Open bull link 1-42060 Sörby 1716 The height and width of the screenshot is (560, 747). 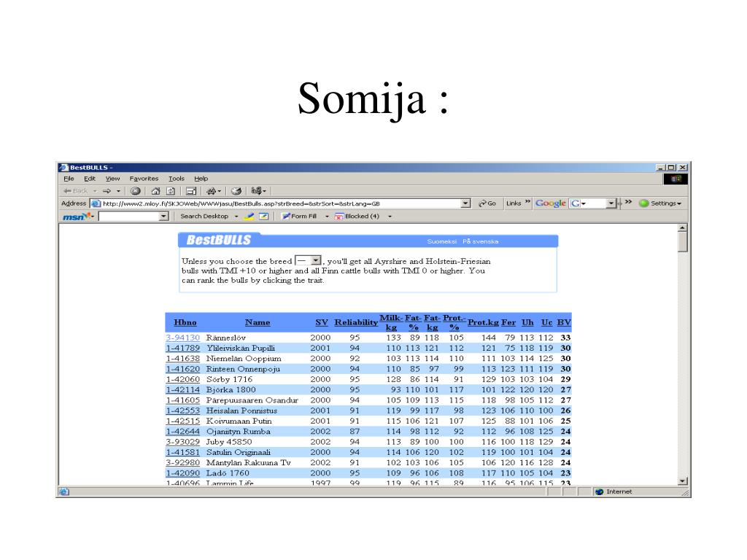(x=183, y=379)
